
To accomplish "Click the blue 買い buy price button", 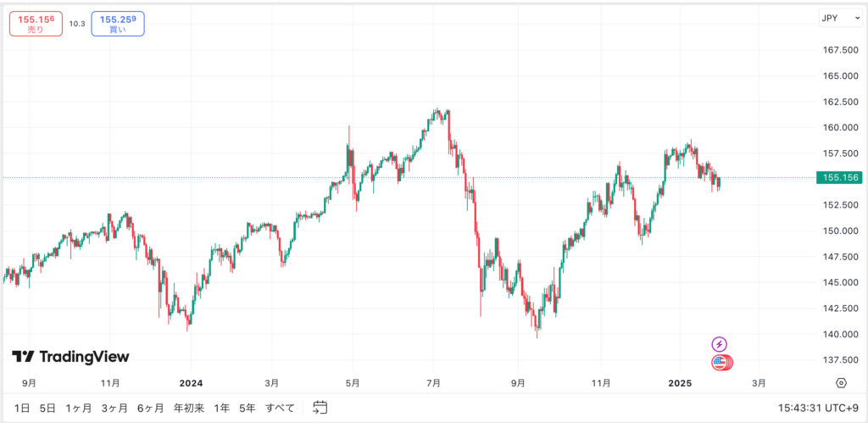I will (x=118, y=24).
